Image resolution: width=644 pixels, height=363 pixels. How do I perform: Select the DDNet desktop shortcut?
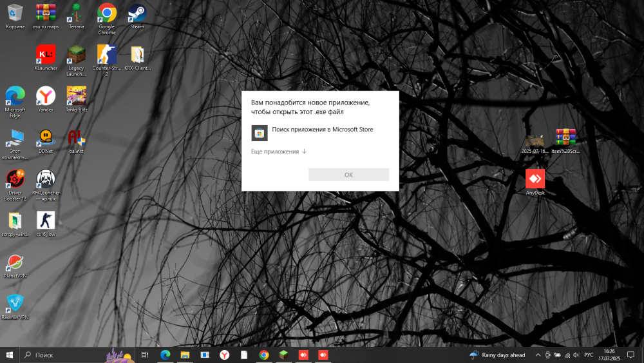pyautogui.click(x=46, y=141)
